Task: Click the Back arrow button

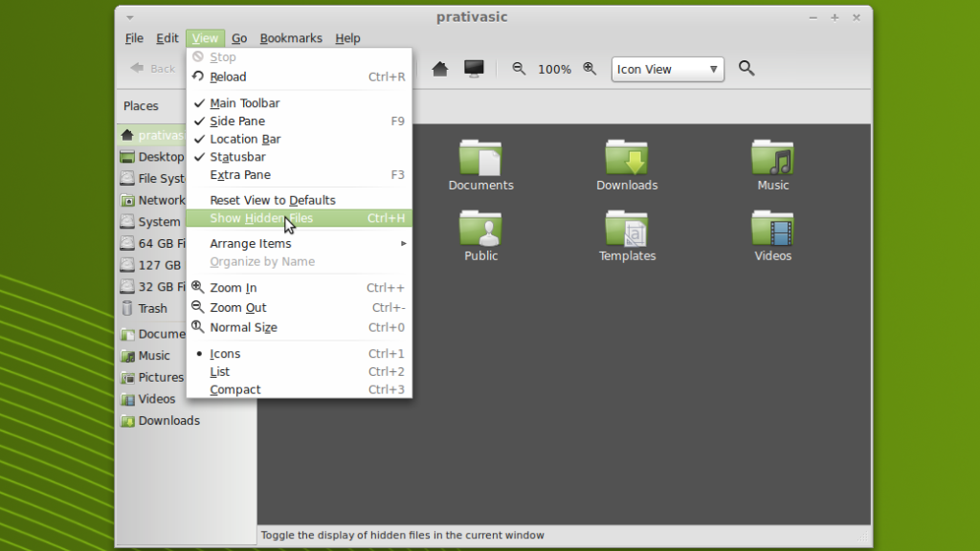Action: click(x=152, y=69)
